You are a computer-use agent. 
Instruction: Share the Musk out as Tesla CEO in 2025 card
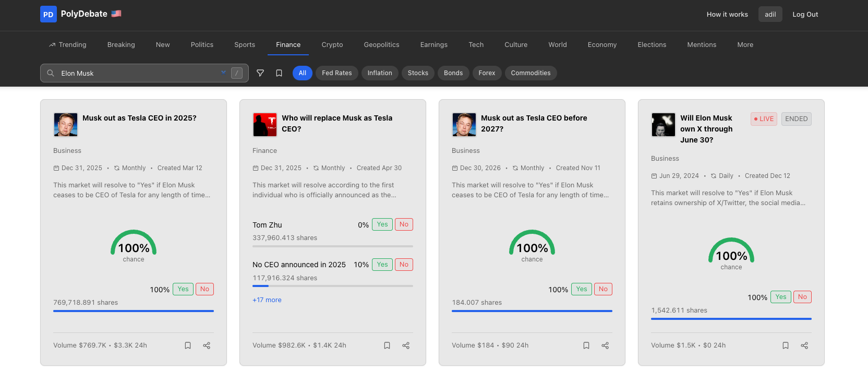tap(207, 345)
